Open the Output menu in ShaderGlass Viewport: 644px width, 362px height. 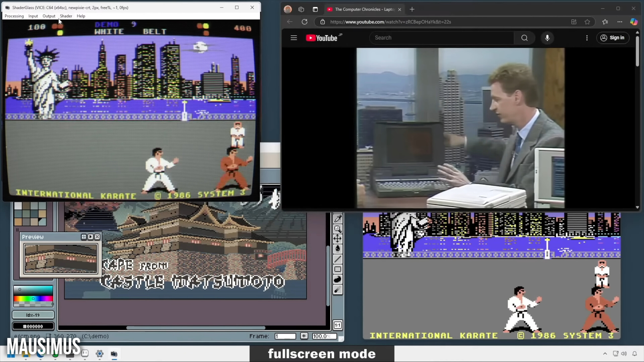[49, 16]
